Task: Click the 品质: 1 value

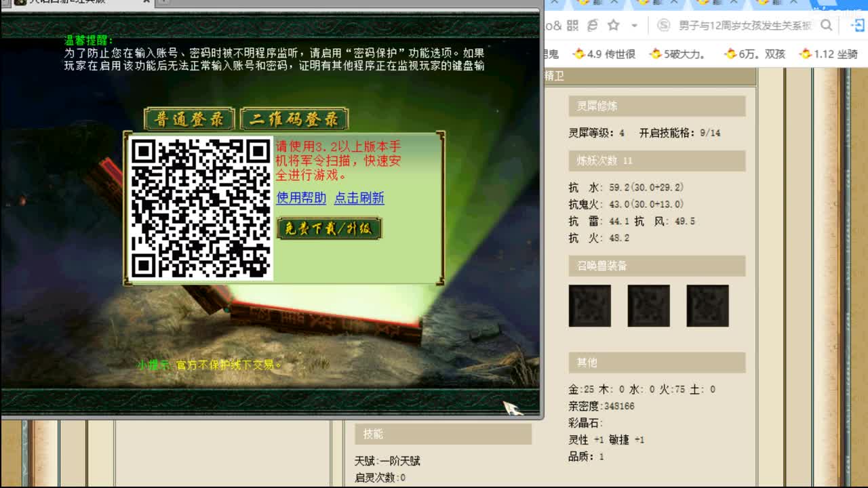Action: (x=586, y=457)
